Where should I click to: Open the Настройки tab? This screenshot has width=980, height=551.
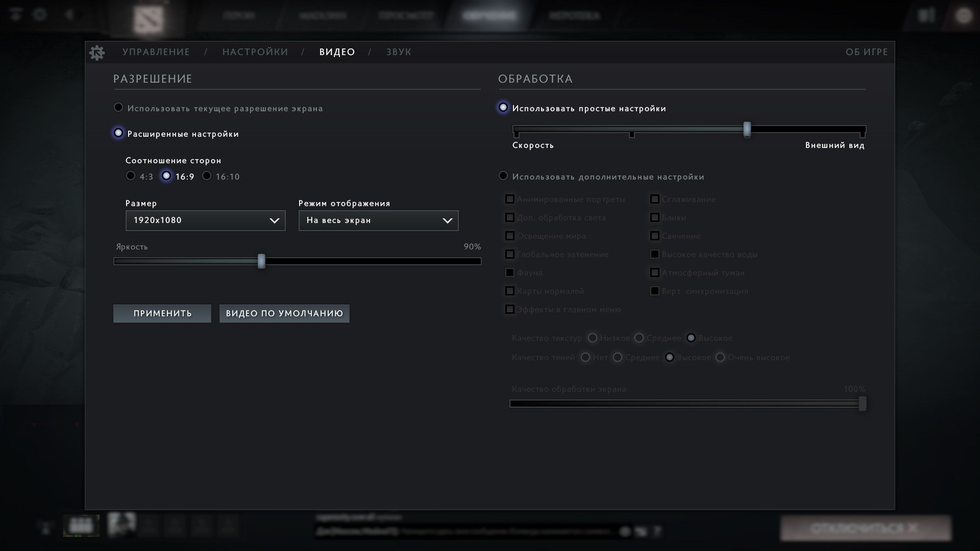click(x=255, y=52)
